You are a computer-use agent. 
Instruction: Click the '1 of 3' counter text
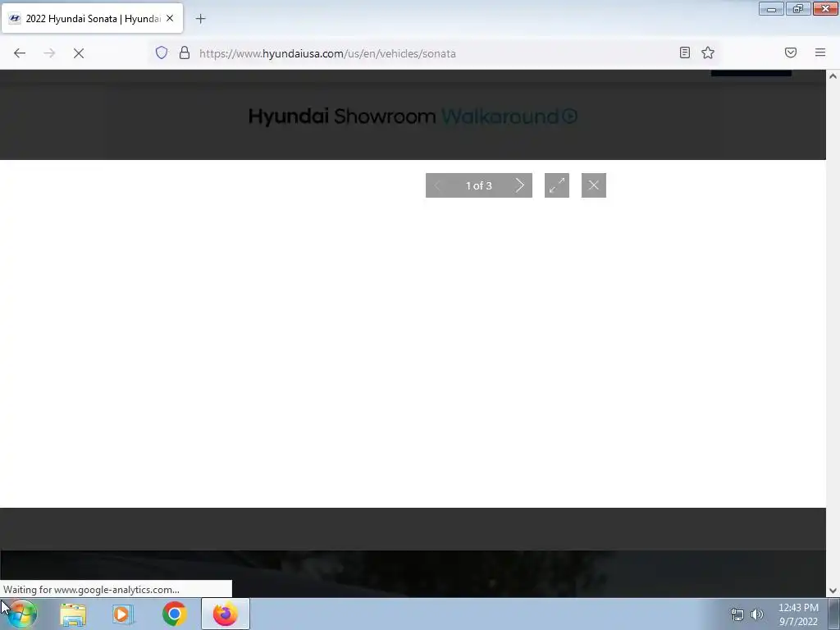[478, 186]
